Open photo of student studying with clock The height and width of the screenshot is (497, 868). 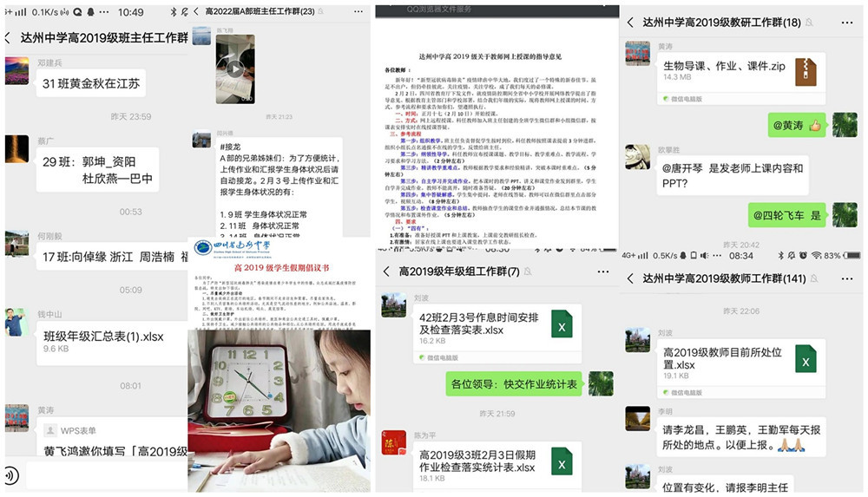click(x=279, y=410)
